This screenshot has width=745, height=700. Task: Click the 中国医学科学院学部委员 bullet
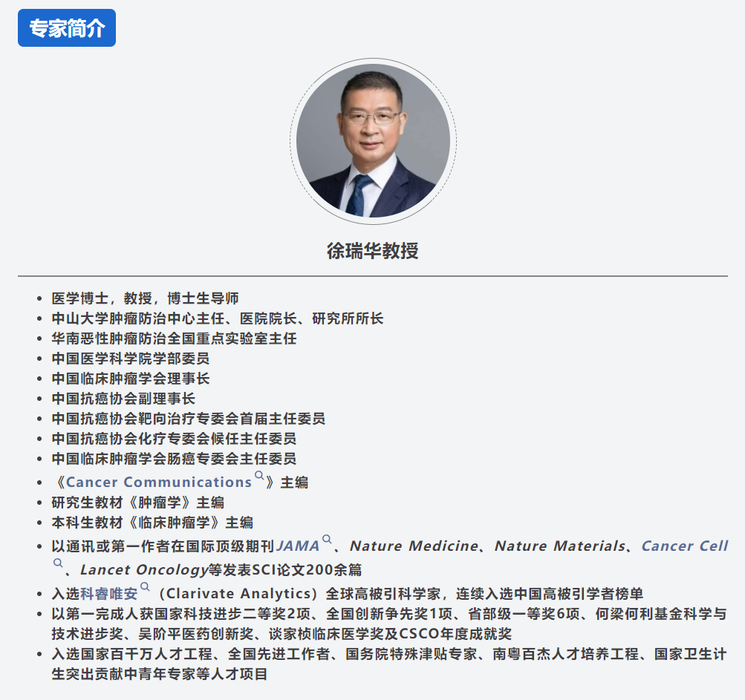tap(130, 359)
